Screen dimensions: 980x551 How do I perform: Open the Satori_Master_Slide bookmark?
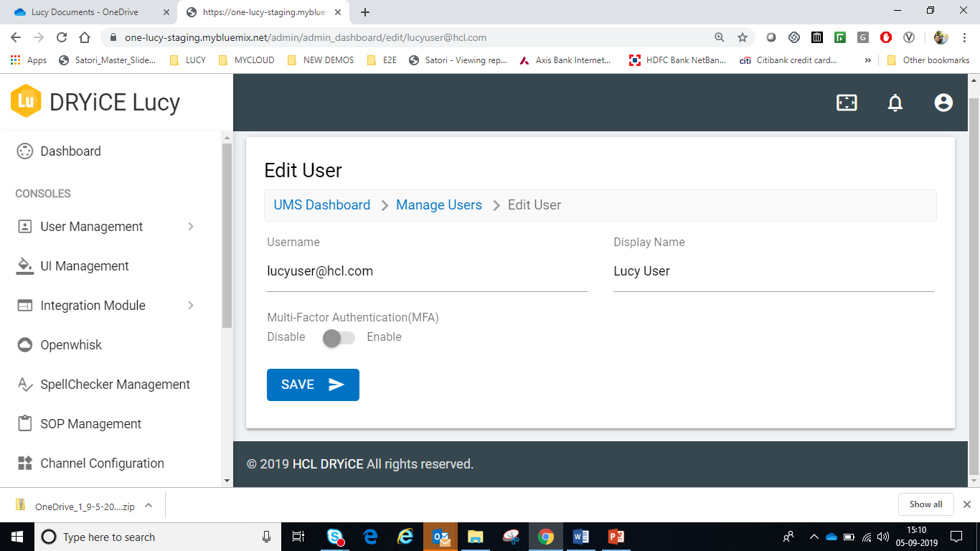click(x=107, y=60)
